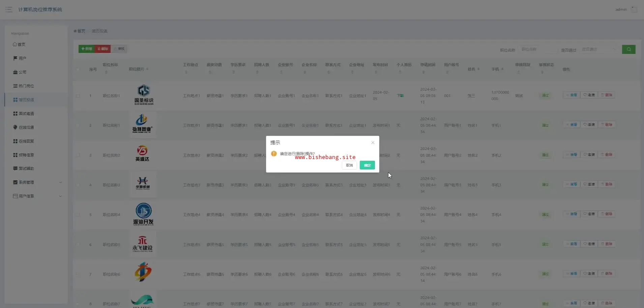Tick the select-all checkbox in table header
The image size is (644, 308).
78,69
